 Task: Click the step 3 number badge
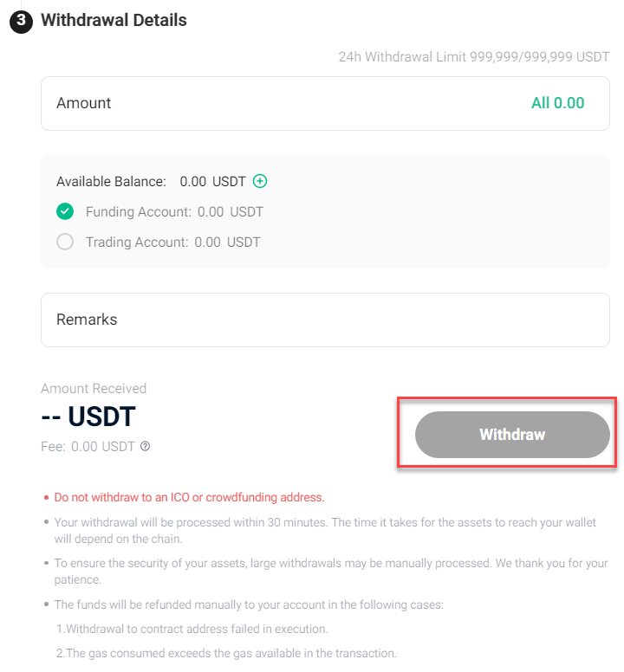pyautogui.click(x=21, y=21)
